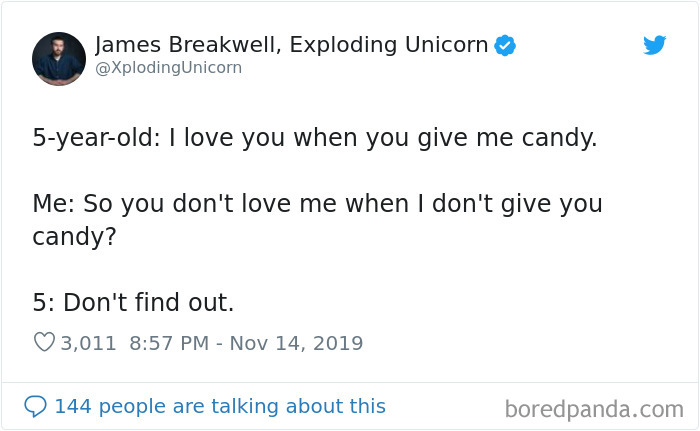Click the line starting with 5-year-old

pos(315,138)
